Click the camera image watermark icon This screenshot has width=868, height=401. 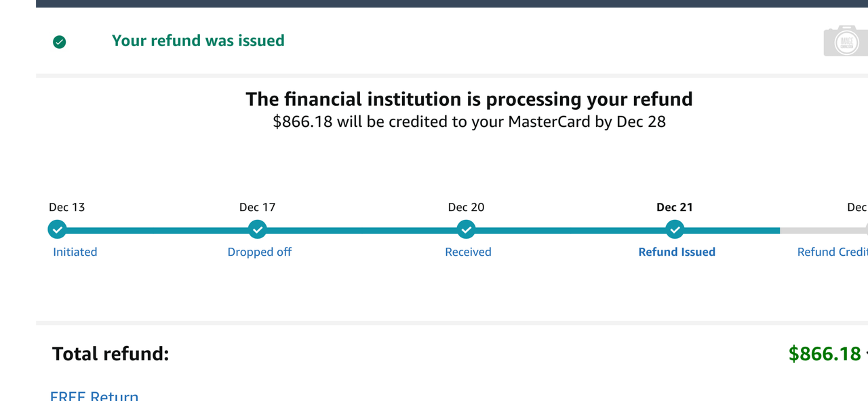[x=845, y=41]
